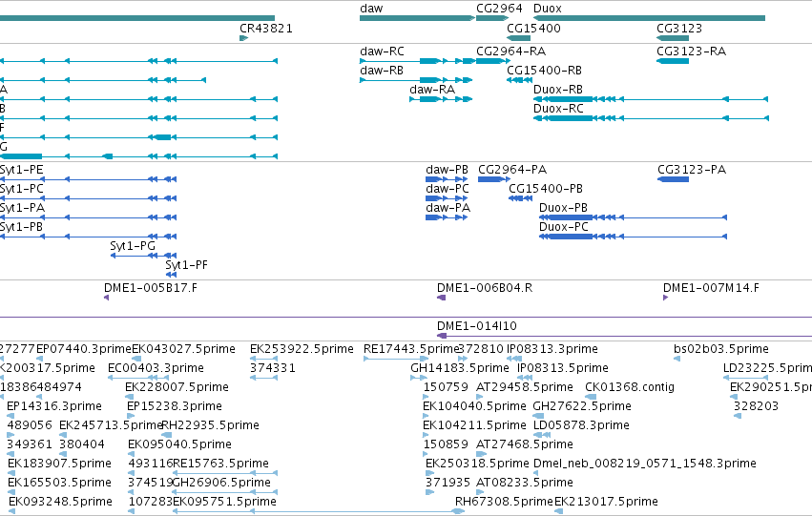Click the AT08233.5prime EST label
The image size is (812, 516).
525,483
